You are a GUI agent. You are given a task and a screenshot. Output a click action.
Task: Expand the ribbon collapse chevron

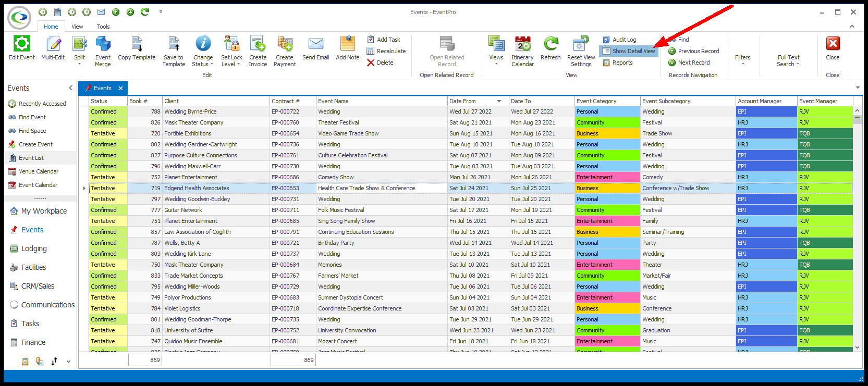pos(852,26)
